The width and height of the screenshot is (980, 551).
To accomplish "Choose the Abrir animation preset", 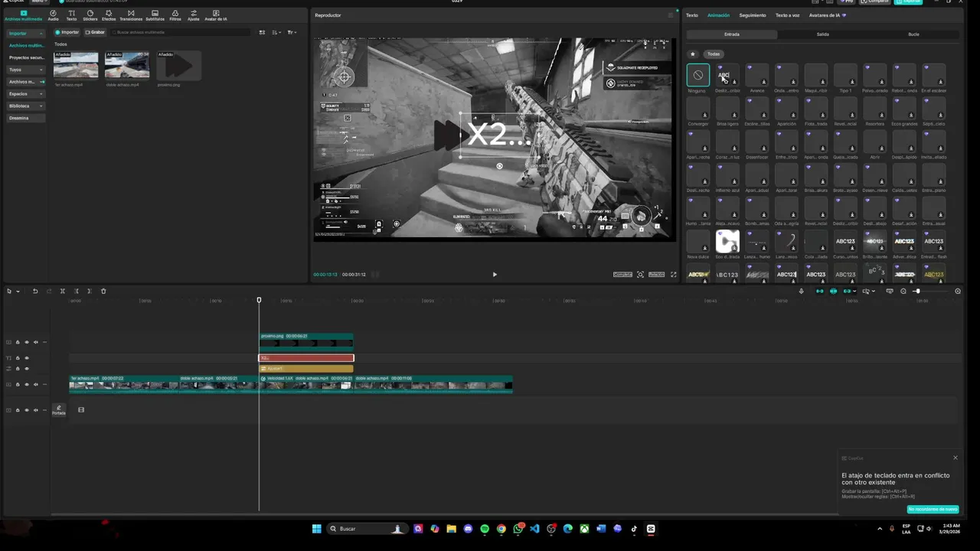I will pyautogui.click(x=874, y=142).
